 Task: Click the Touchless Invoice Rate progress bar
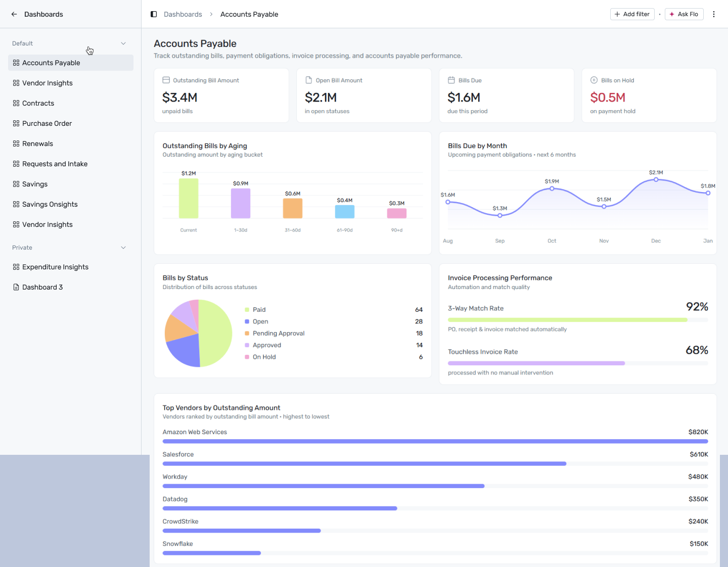tap(578, 363)
